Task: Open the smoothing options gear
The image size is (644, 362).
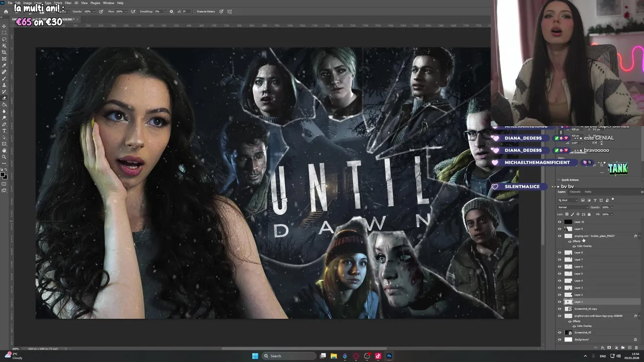Action: [x=172, y=11]
